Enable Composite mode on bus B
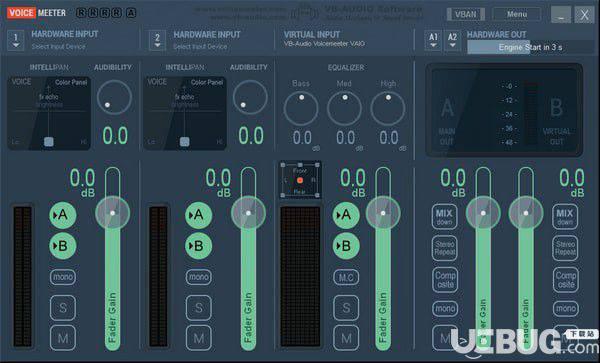600x363 pixels. (x=565, y=280)
